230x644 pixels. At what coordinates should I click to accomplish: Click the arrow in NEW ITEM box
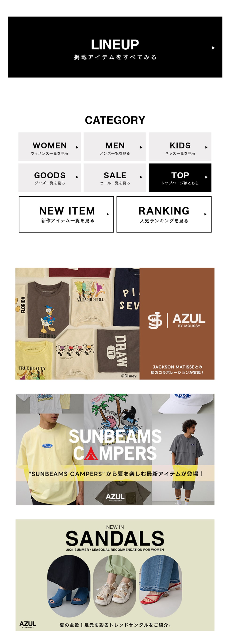[x=108, y=214]
